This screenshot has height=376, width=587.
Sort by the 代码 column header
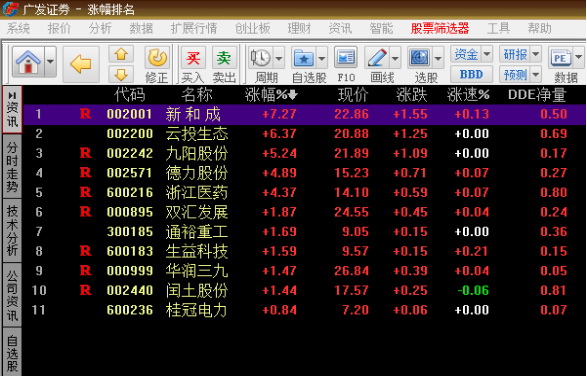130,95
